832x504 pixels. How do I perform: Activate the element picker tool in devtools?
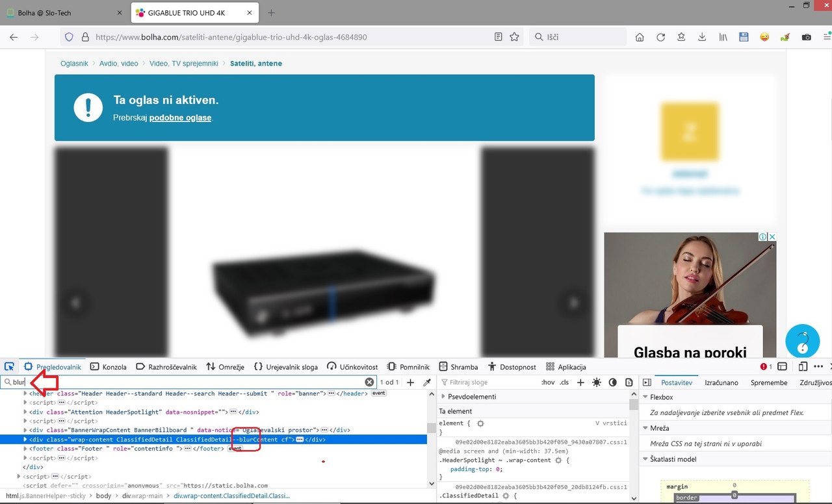click(x=9, y=367)
